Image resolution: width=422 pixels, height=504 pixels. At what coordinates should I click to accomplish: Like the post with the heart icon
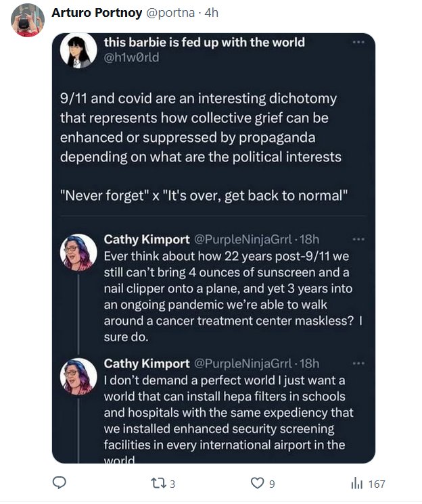coord(257,483)
